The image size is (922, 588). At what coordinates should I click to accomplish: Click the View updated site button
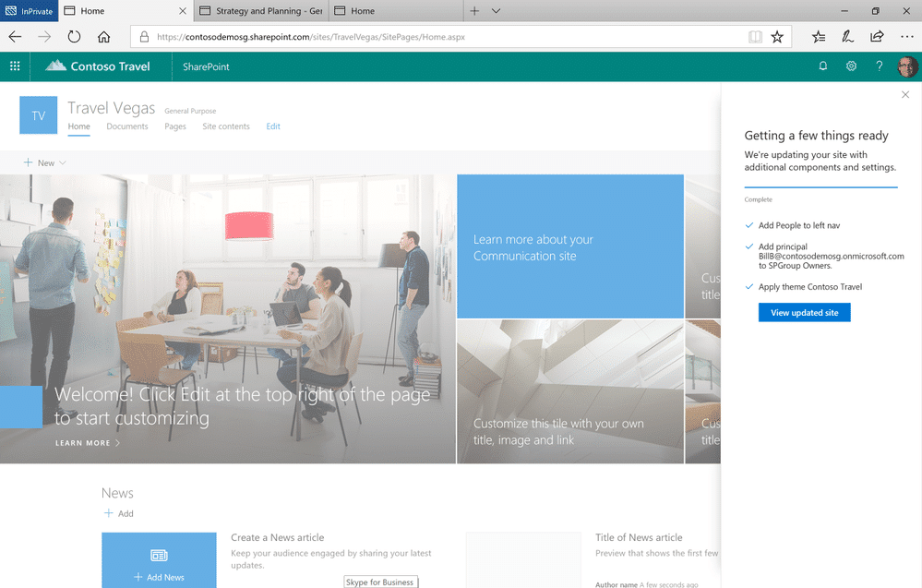point(804,312)
